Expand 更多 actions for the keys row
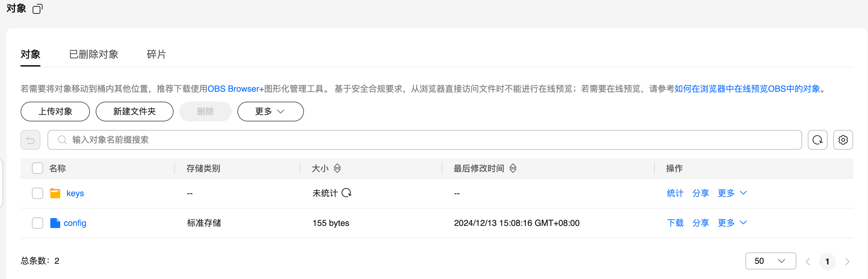 [732, 193]
